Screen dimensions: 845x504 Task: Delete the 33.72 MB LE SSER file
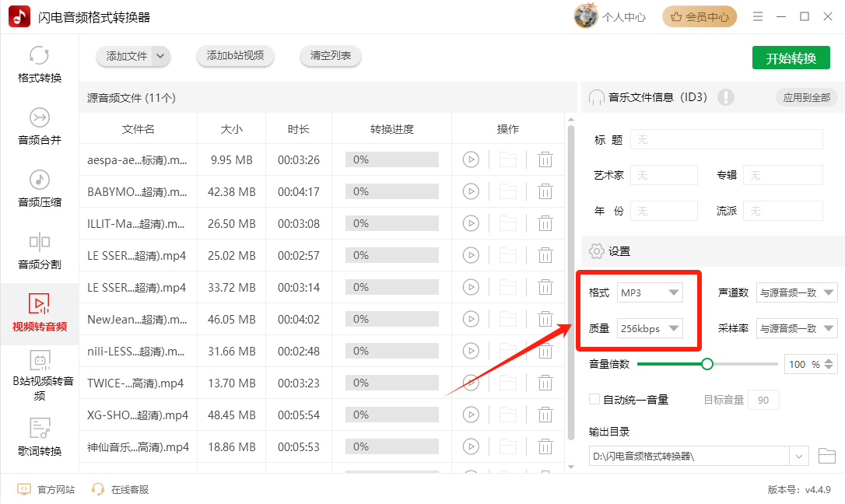click(x=545, y=288)
